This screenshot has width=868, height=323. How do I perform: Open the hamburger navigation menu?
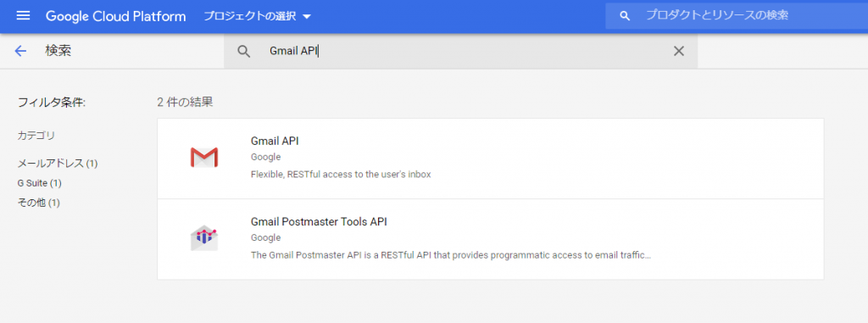(23, 15)
